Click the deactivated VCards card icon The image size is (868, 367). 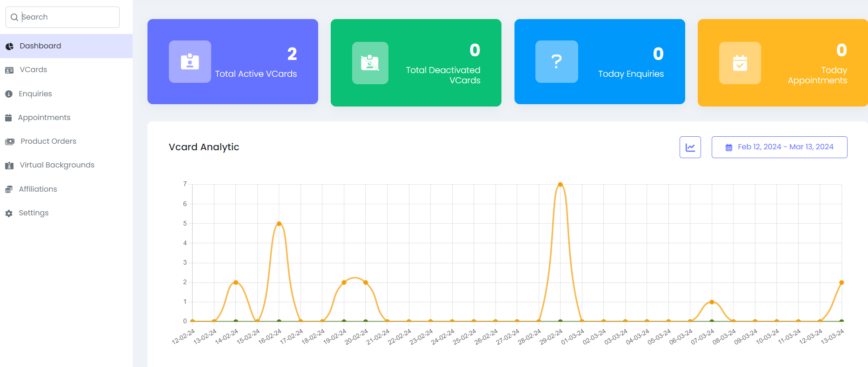click(370, 63)
